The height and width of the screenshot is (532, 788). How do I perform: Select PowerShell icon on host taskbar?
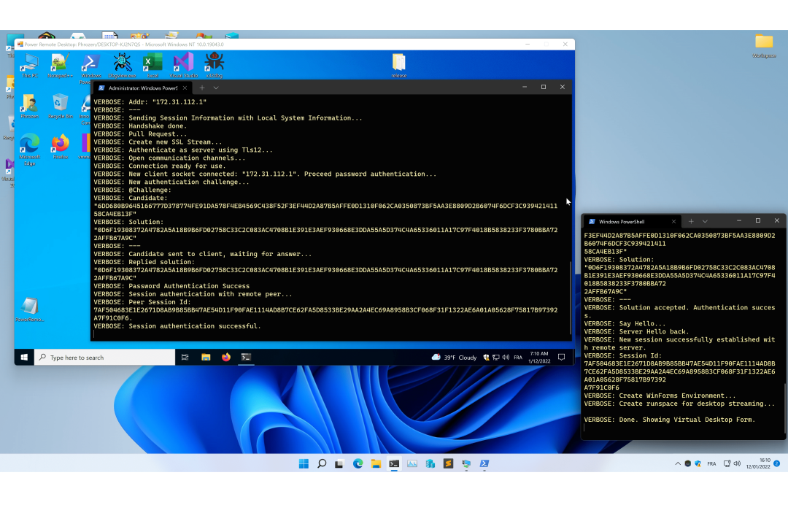click(484, 463)
